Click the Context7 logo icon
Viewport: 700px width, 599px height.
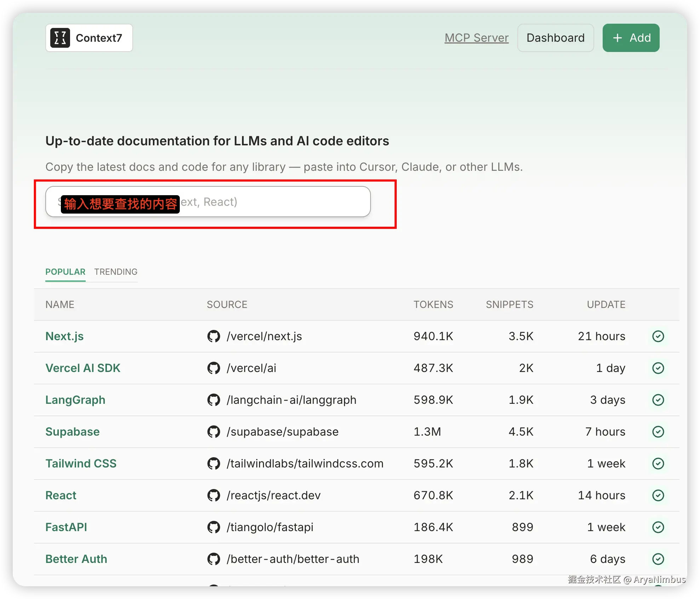[x=60, y=38]
